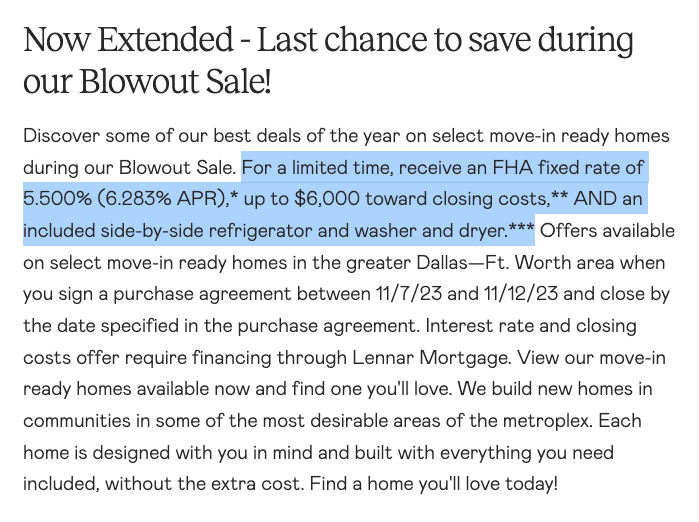The height and width of the screenshot is (522, 699).
Task: Click the '11/7/23' date
Action: (409, 294)
